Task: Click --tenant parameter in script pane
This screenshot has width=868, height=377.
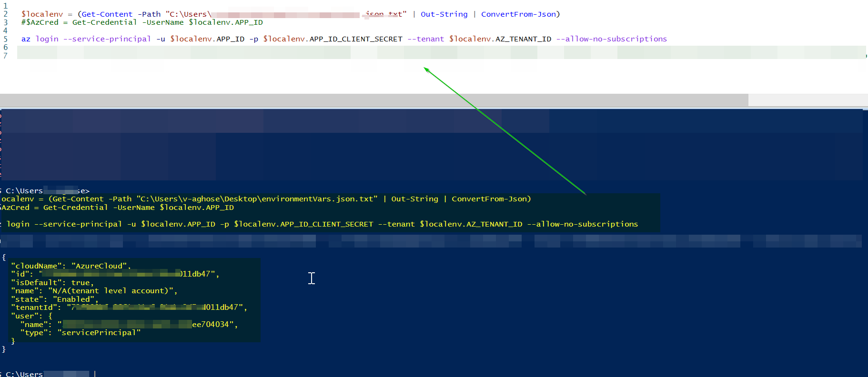Action: tap(426, 39)
